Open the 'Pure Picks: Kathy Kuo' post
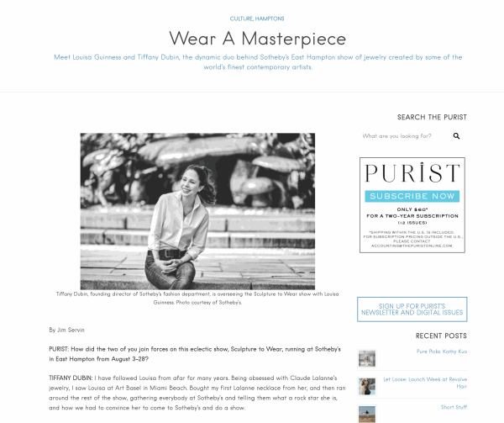 point(442,352)
